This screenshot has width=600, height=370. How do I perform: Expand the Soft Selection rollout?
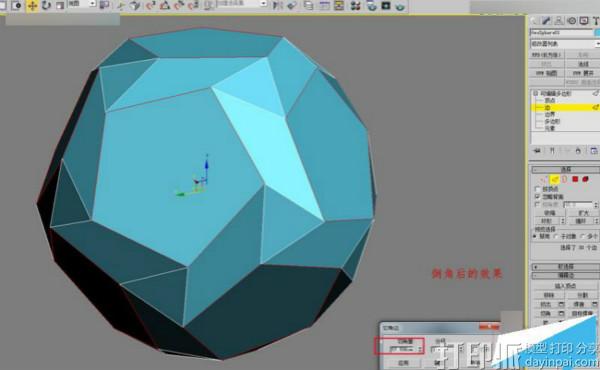565,266
